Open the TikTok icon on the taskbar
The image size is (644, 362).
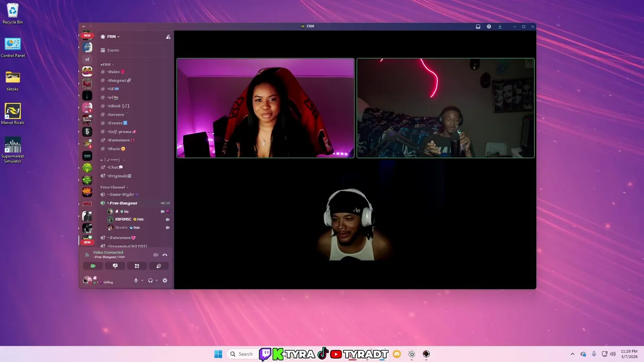pyautogui.click(x=323, y=354)
